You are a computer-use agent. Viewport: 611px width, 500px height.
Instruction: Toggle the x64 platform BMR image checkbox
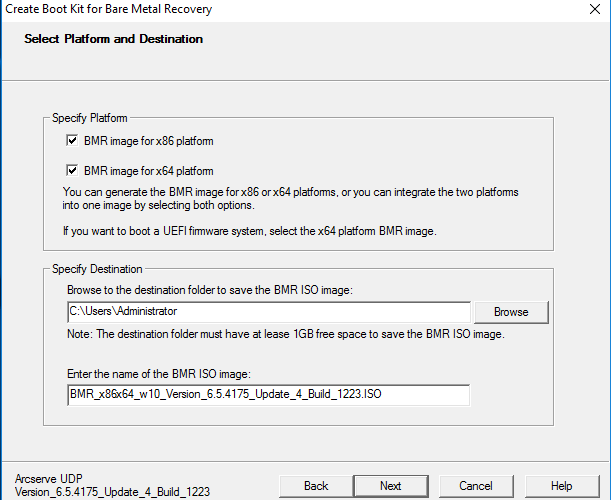pyautogui.click(x=72, y=170)
